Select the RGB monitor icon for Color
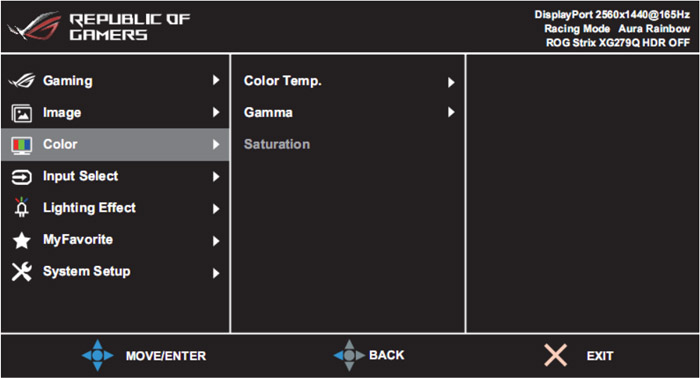This screenshot has width=700, height=378. (22, 145)
